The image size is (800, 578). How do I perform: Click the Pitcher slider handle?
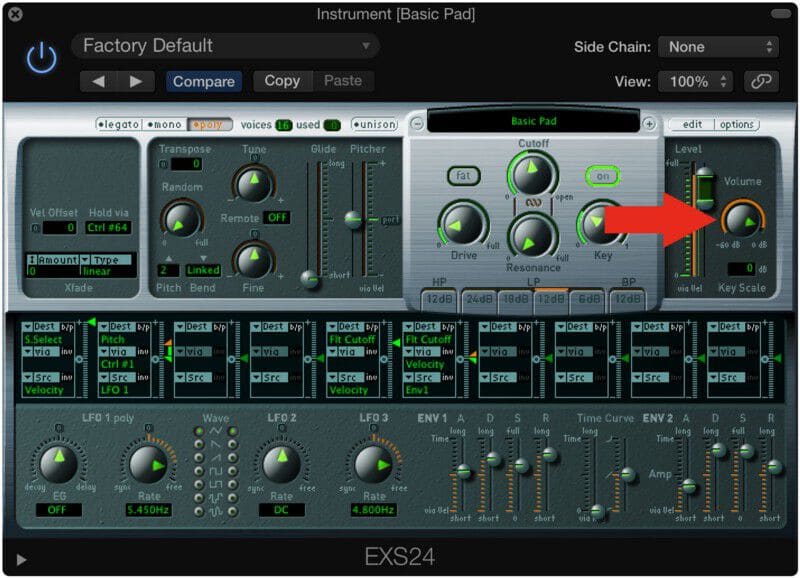(354, 219)
